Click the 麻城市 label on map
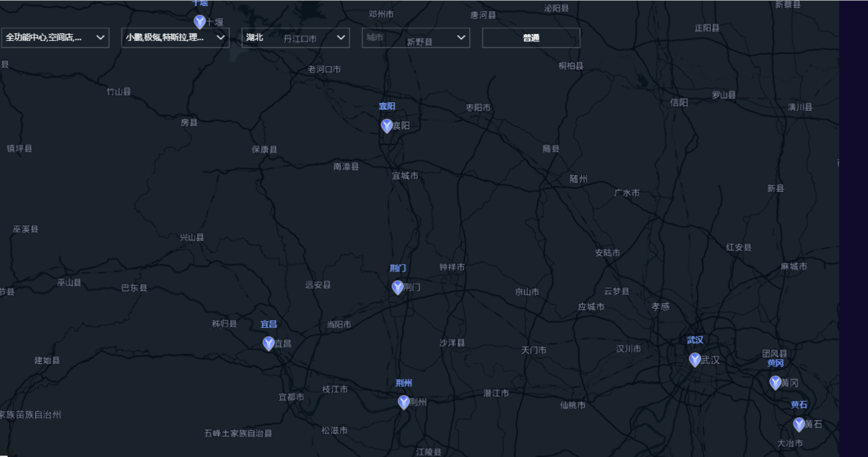The image size is (868, 457). click(794, 267)
